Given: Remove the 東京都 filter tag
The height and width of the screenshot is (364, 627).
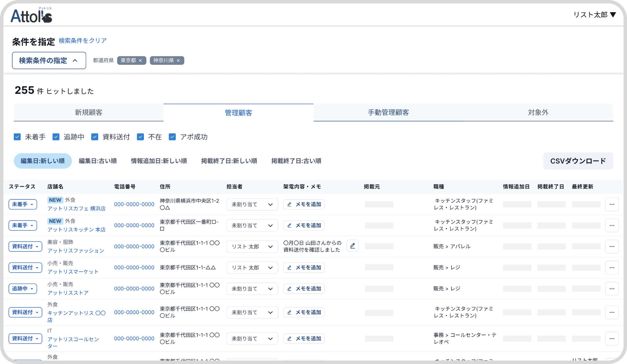Looking at the screenshot, I should (140, 61).
